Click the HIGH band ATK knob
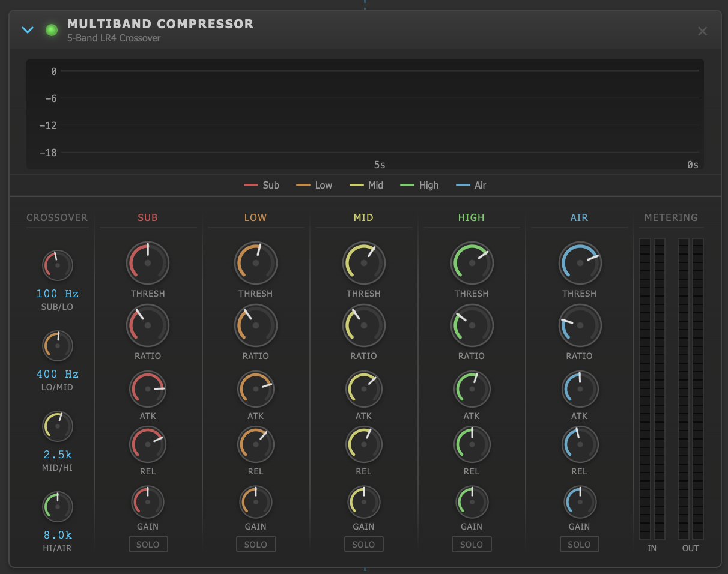Image resolution: width=728 pixels, height=574 pixels. (472, 389)
